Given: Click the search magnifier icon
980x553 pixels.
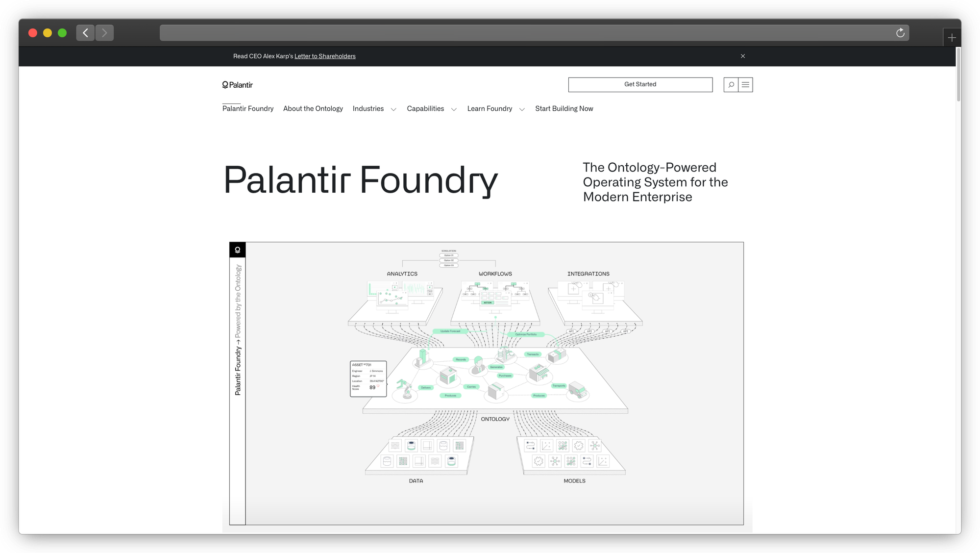Looking at the screenshot, I should [731, 85].
